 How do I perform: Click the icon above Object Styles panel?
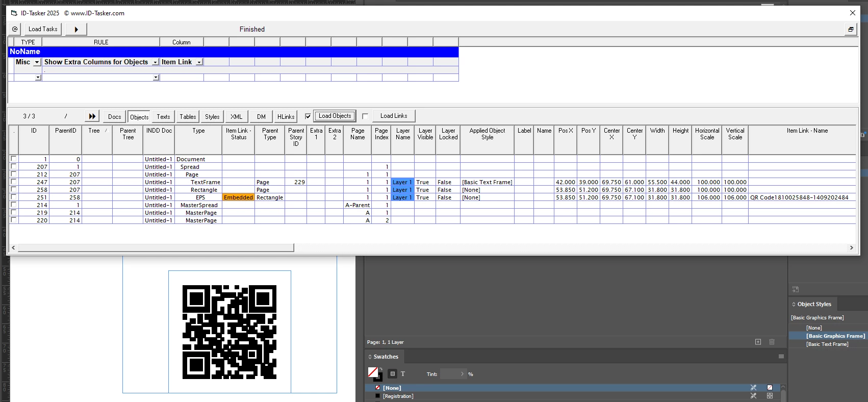tap(795, 289)
